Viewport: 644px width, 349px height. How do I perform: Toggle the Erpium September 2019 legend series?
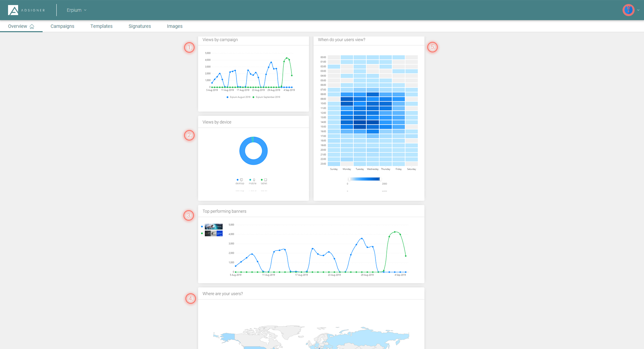point(266,97)
